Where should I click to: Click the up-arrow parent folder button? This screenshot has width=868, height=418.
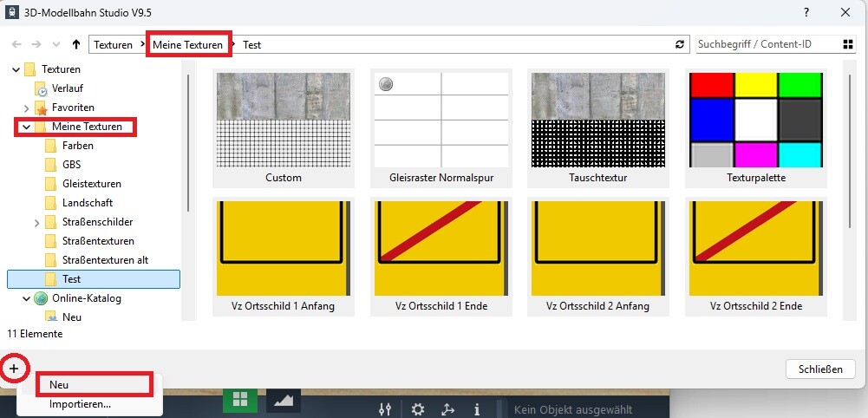coord(76,44)
